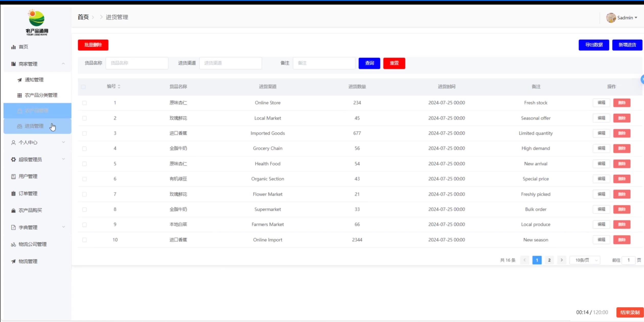Open the 用户管理 menu item

(x=28, y=177)
